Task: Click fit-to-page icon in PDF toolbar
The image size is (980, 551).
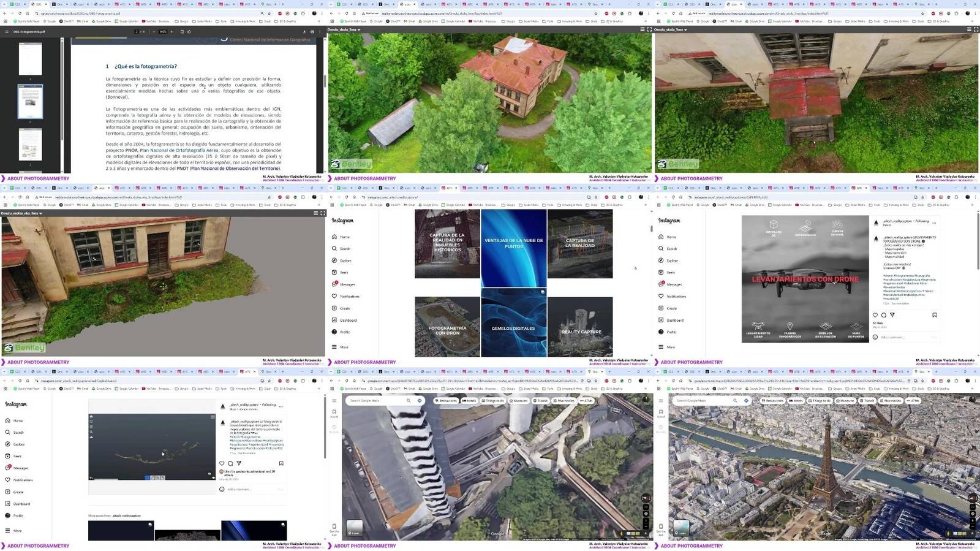Action: 182,31
